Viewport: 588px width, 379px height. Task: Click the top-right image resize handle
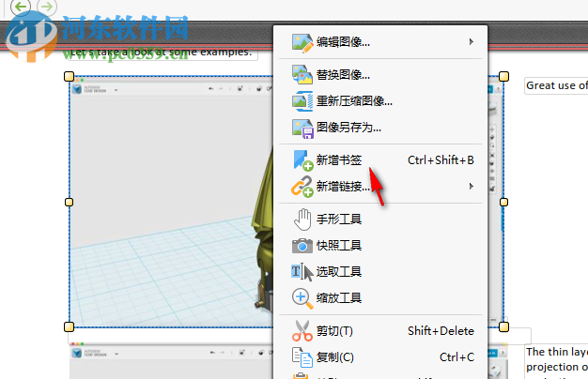click(x=504, y=76)
